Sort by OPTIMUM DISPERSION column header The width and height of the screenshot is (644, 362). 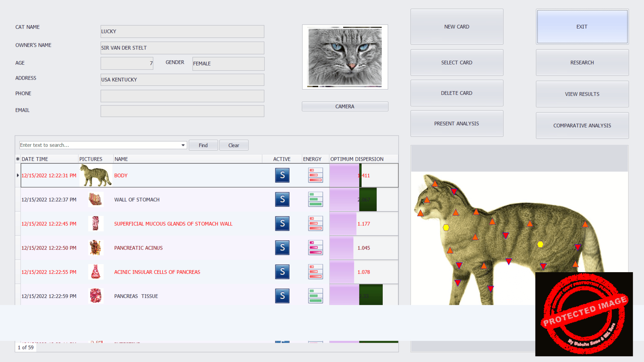click(x=357, y=159)
